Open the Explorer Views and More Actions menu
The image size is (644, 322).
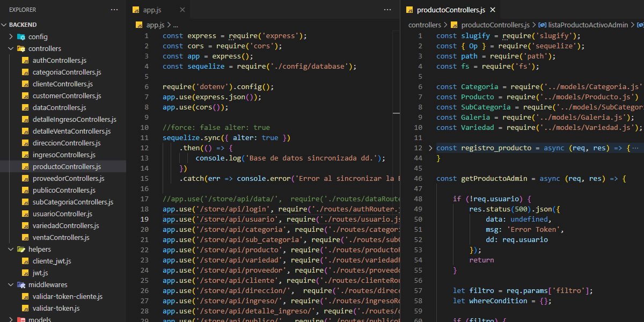(114, 9)
